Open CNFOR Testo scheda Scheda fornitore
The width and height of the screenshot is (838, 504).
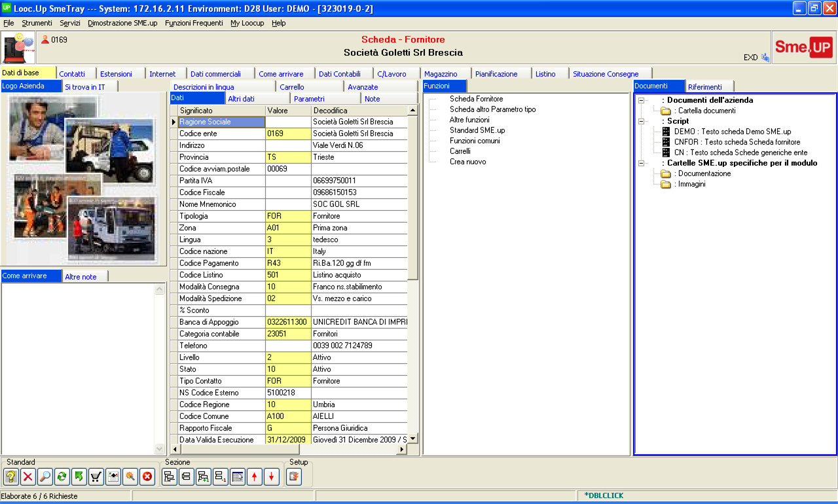point(737,142)
